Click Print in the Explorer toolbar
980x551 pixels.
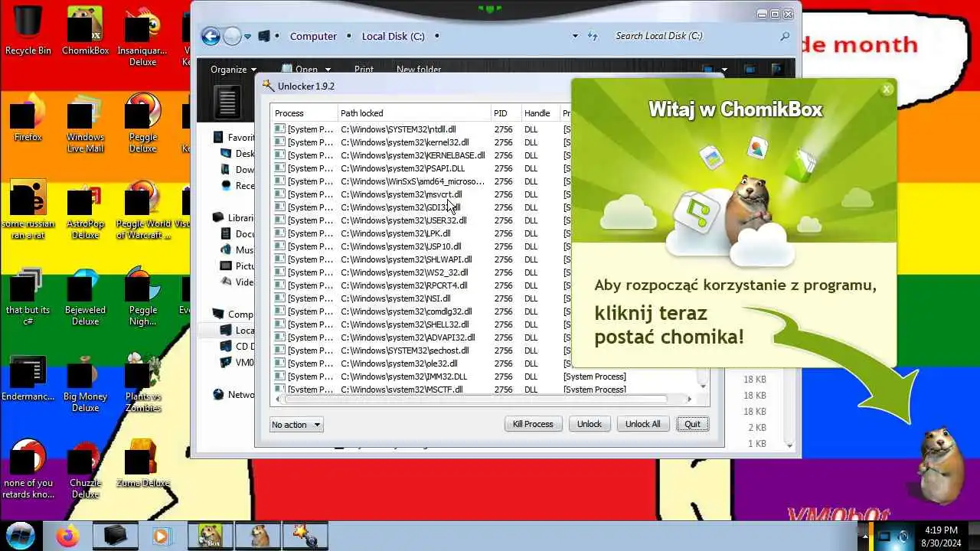coord(364,70)
